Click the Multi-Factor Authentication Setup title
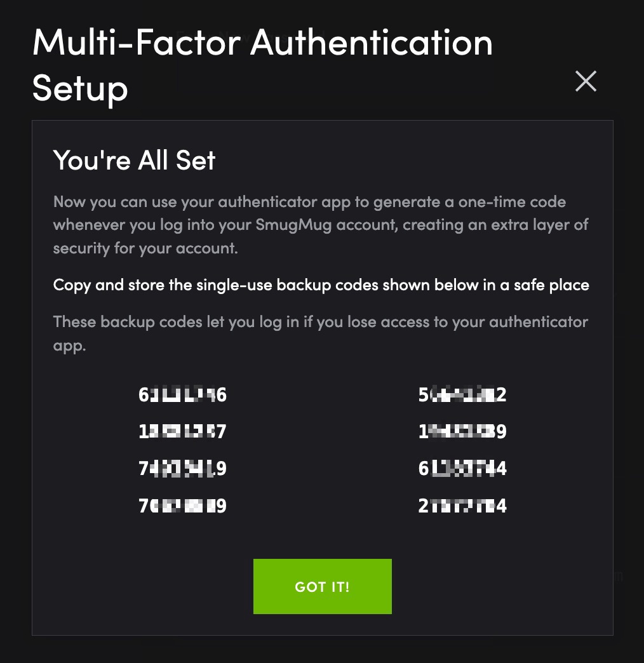This screenshot has height=663, width=644. (x=262, y=65)
